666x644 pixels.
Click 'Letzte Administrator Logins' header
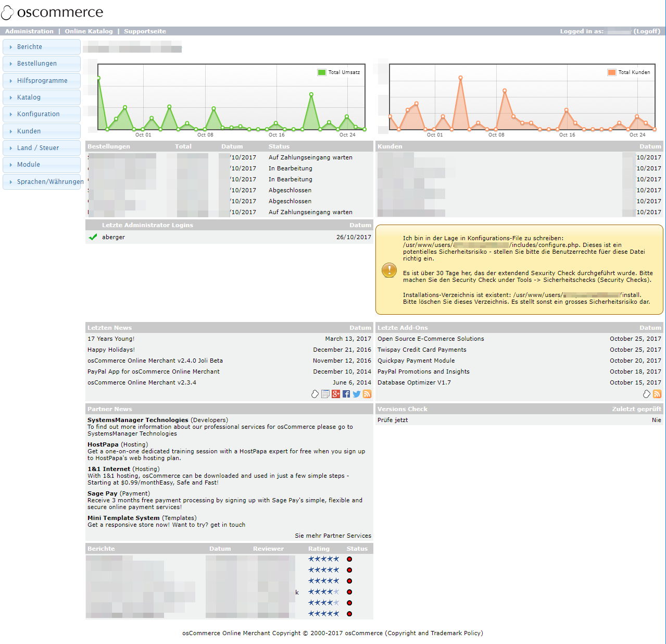click(147, 225)
